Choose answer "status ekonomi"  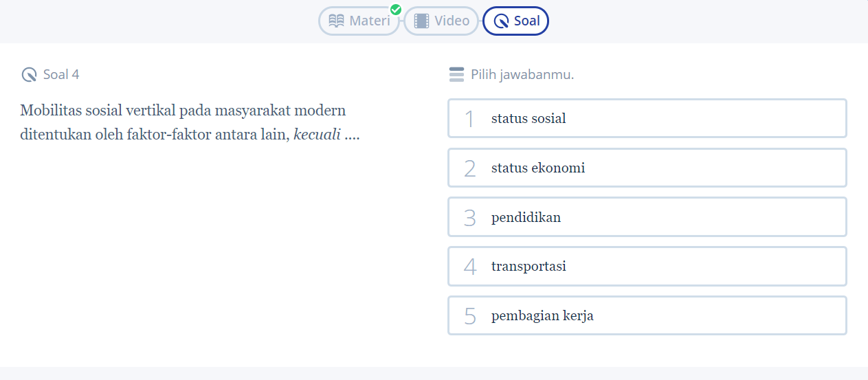tap(647, 168)
